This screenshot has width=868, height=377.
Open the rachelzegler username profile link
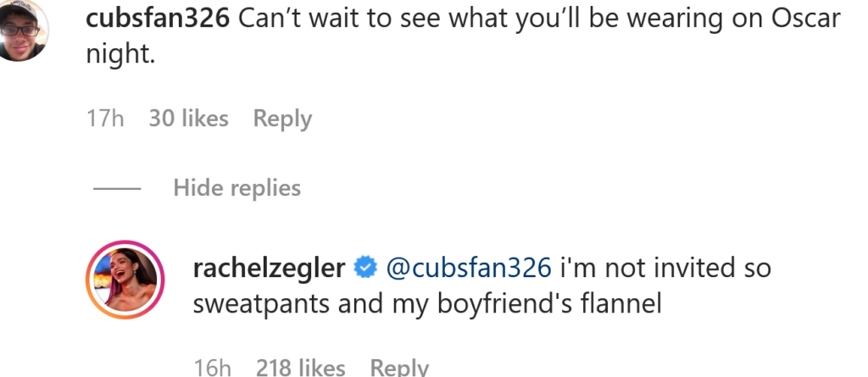[x=269, y=268]
